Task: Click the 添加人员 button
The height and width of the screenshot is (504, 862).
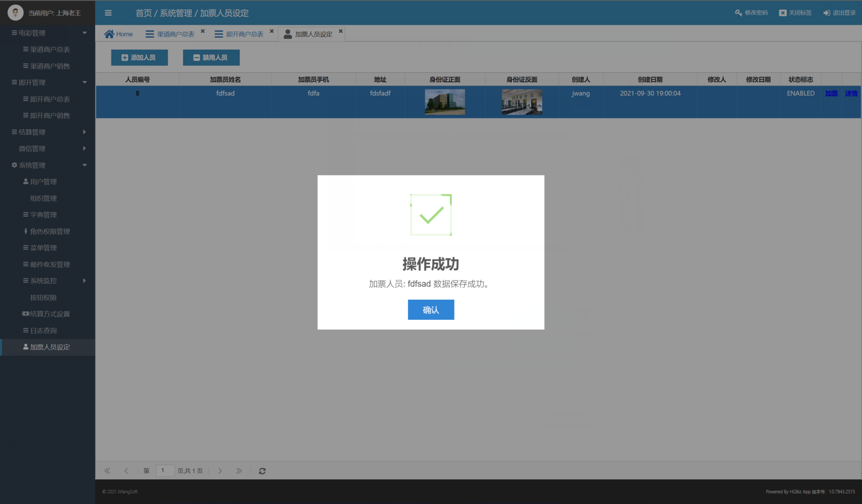Action: coord(139,57)
